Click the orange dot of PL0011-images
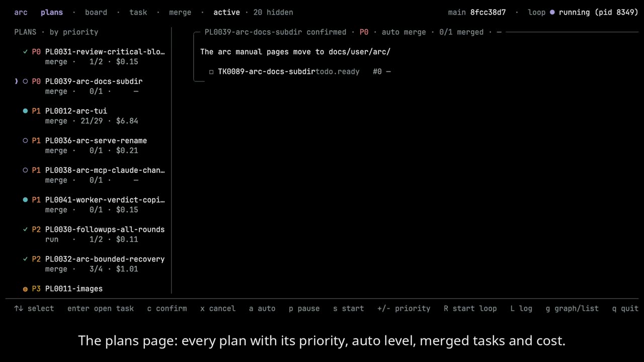Viewport: 644px width, 362px height. (25, 289)
